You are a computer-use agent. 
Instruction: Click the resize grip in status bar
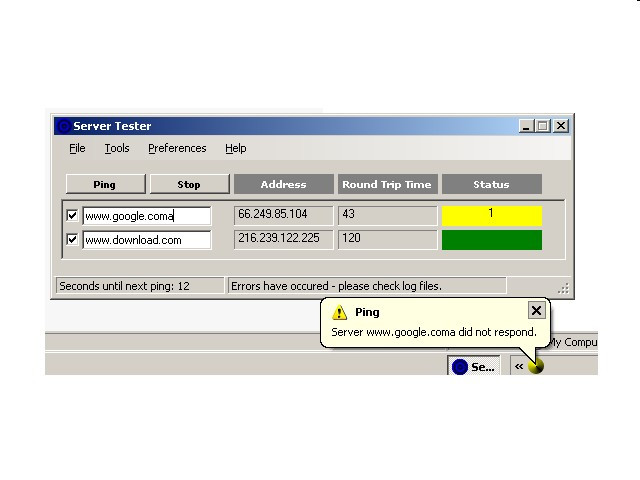click(564, 289)
